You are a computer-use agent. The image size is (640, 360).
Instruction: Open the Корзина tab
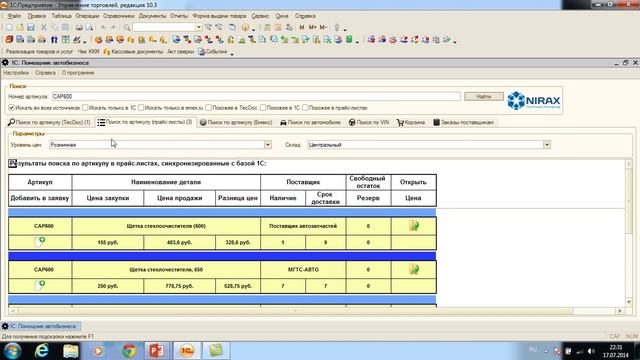411,122
